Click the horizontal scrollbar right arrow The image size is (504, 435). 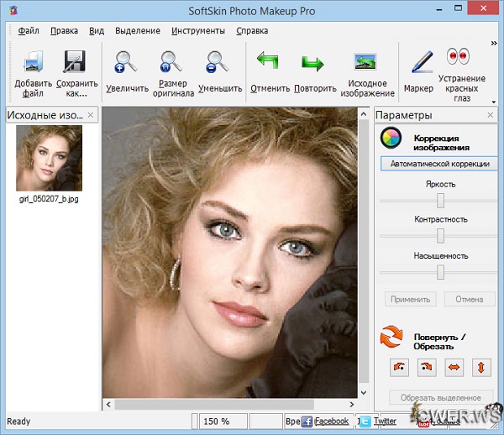(352, 404)
